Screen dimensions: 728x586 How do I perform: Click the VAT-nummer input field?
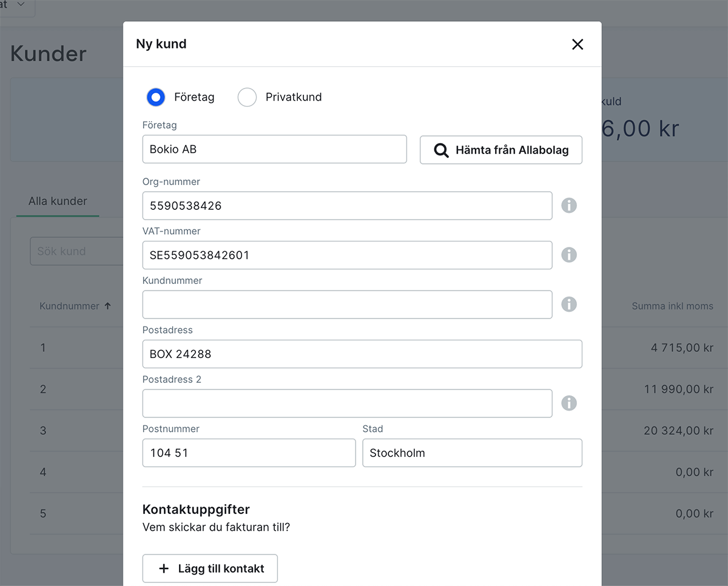click(x=347, y=255)
